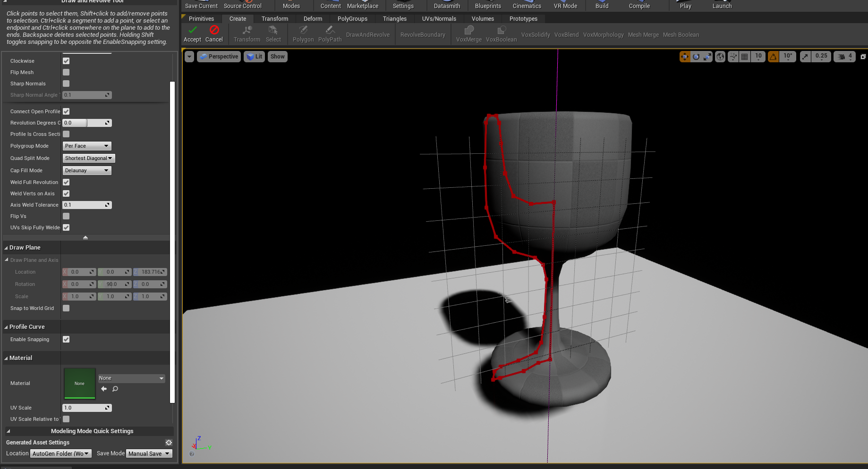Image resolution: width=868 pixels, height=469 pixels.
Task: Open the Cap Fill Mode dropdown
Action: click(x=87, y=170)
